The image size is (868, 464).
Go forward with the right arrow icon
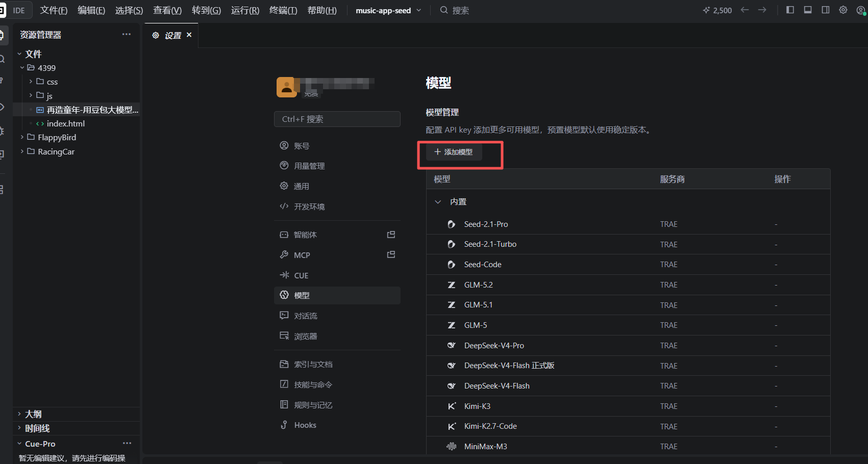pos(762,10)
